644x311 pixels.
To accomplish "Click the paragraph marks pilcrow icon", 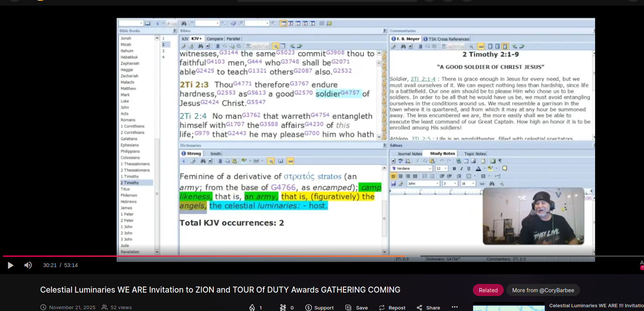I will point(500,161).
